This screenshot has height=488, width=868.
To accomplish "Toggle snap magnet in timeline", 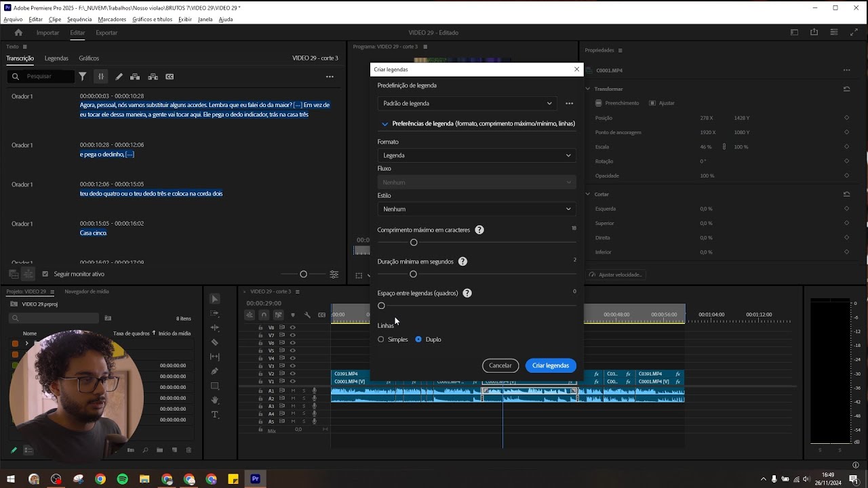I will click(x=264, y=314).
